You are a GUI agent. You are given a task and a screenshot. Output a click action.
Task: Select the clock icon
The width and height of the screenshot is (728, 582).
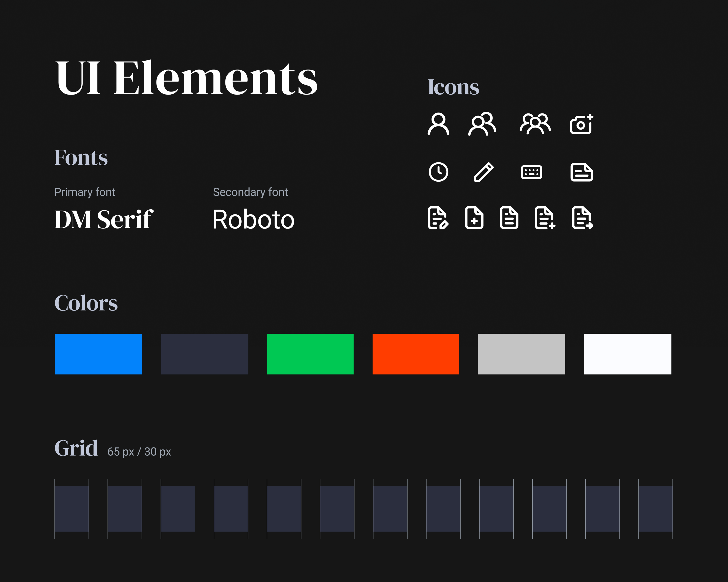click(438, 172)
